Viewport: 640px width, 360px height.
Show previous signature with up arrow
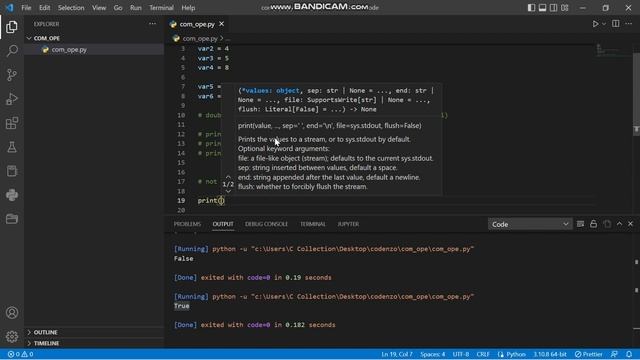228,177
